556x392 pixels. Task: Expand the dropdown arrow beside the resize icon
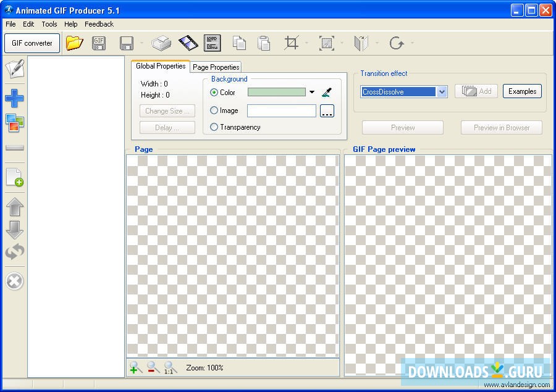coord(342,43)
